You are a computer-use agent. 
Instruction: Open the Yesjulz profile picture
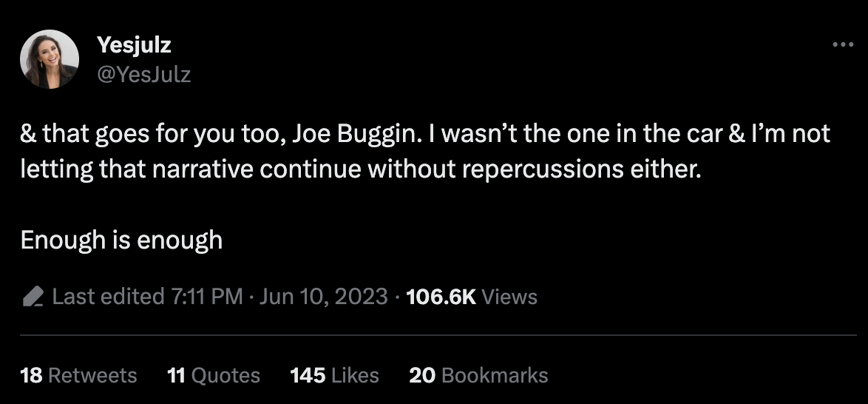click(x=50, y=59)
